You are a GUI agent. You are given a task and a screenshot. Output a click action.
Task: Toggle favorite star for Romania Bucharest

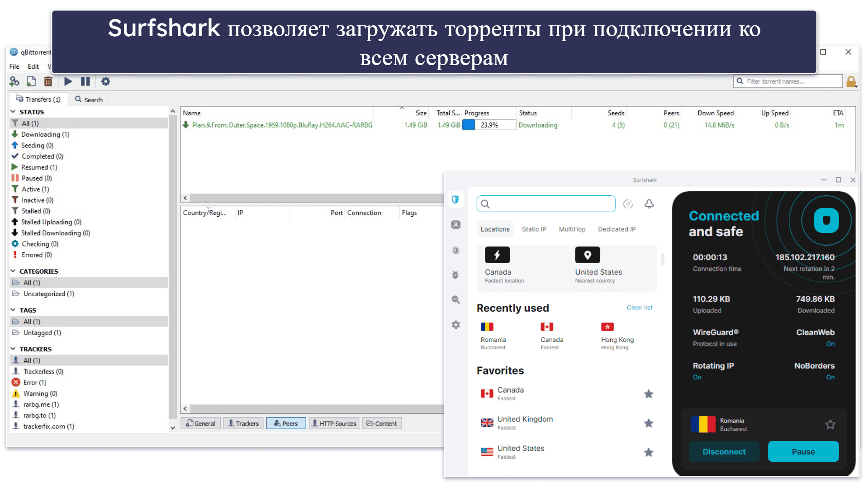pos(830,425)
